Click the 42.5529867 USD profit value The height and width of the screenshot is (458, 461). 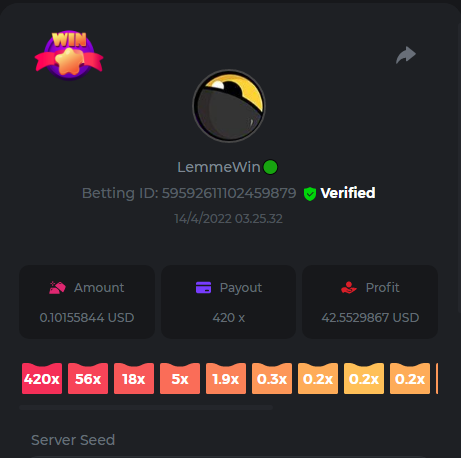pos(370,318)
